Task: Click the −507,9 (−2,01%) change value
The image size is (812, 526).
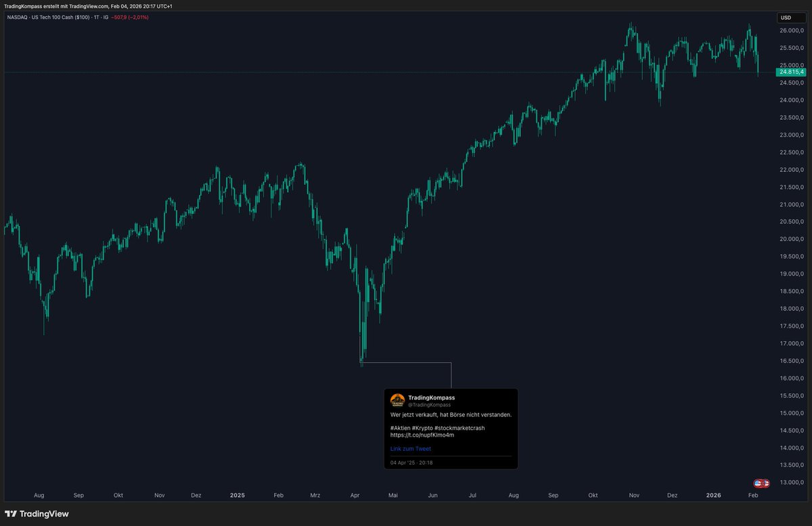Action: [129, 18]
